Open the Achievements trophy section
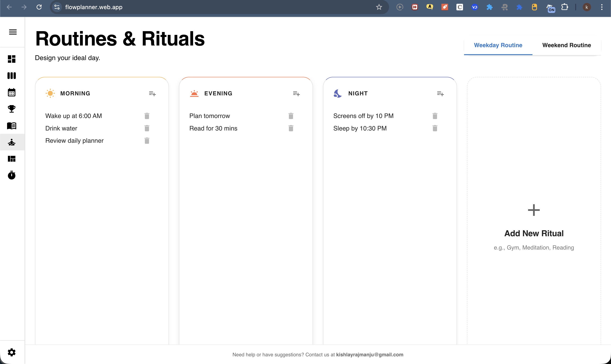Image resolution: width=611 pixels, height=364 pixels. [x=11, y=109]
